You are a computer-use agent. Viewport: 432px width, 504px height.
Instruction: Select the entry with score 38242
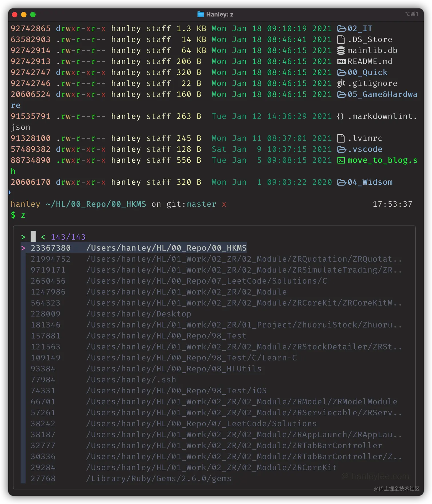tap(174, 424)
